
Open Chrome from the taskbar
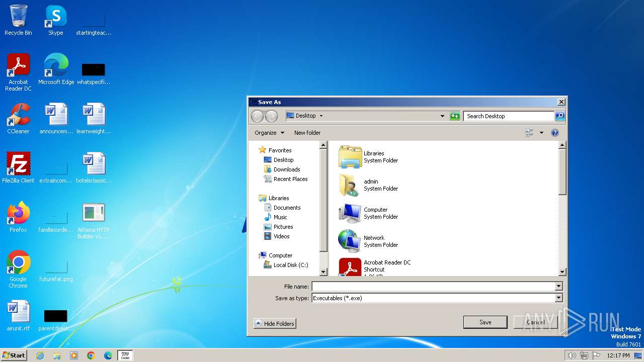[x=91, y=355]
